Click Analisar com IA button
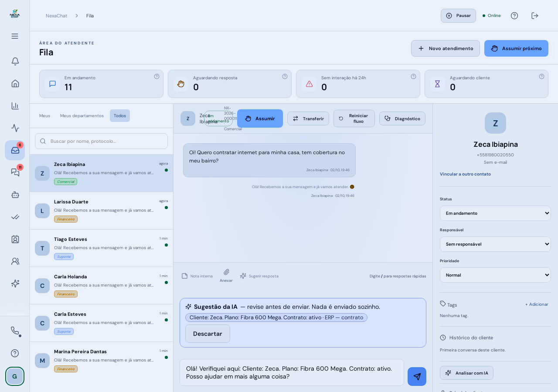Viewport: 558px width, 392px height. (466, 373)
